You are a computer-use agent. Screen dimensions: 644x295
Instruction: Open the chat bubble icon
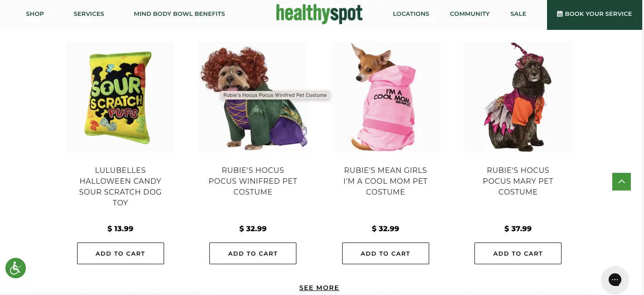(x=615, y=280)
